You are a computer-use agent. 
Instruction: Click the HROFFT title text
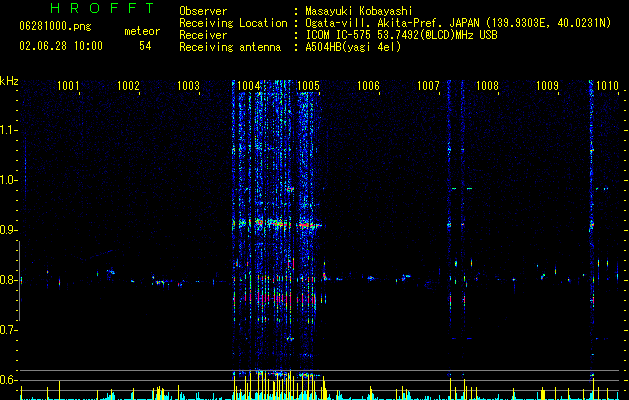click(x=103, y=8)
